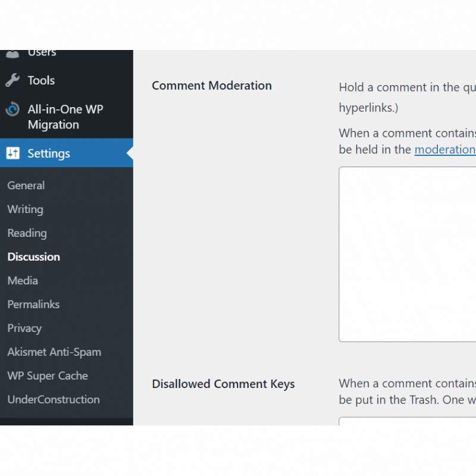Click the All-in-One WP Migration icon
The image size is (476, 476).
12,109
